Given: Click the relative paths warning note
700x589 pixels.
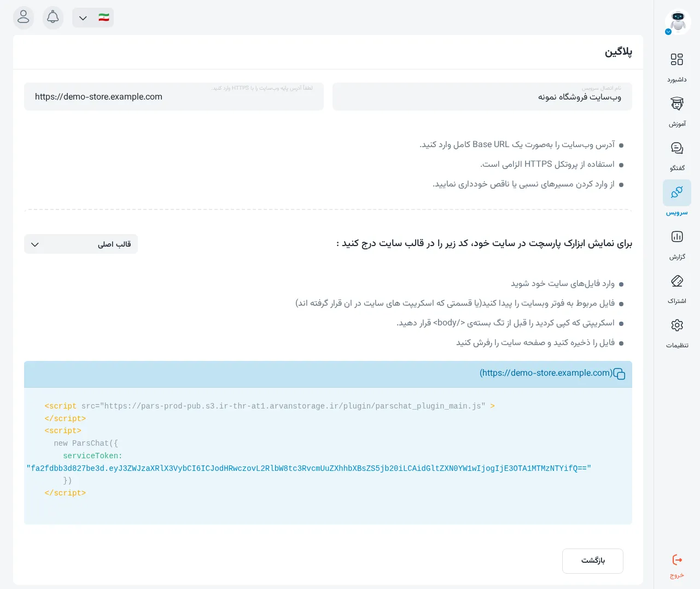Looking at the screenshot, I should pos(524,184).
